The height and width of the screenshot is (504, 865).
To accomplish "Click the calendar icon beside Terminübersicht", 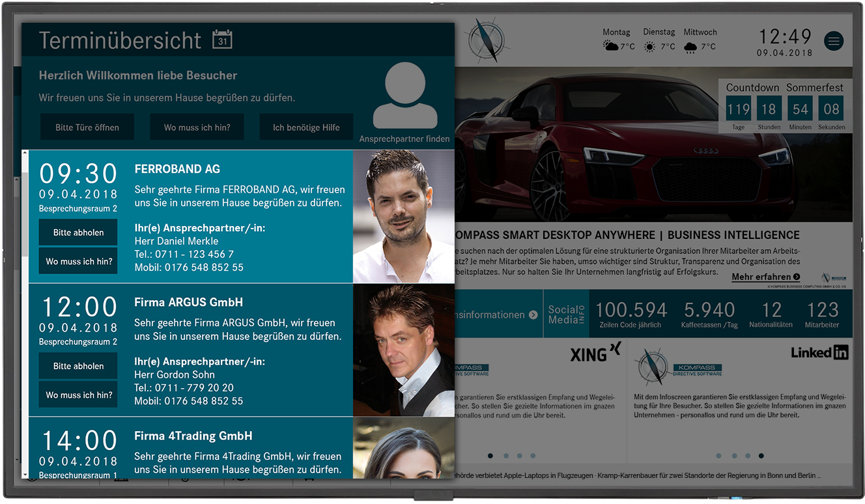I will click(x=222, y=40).
